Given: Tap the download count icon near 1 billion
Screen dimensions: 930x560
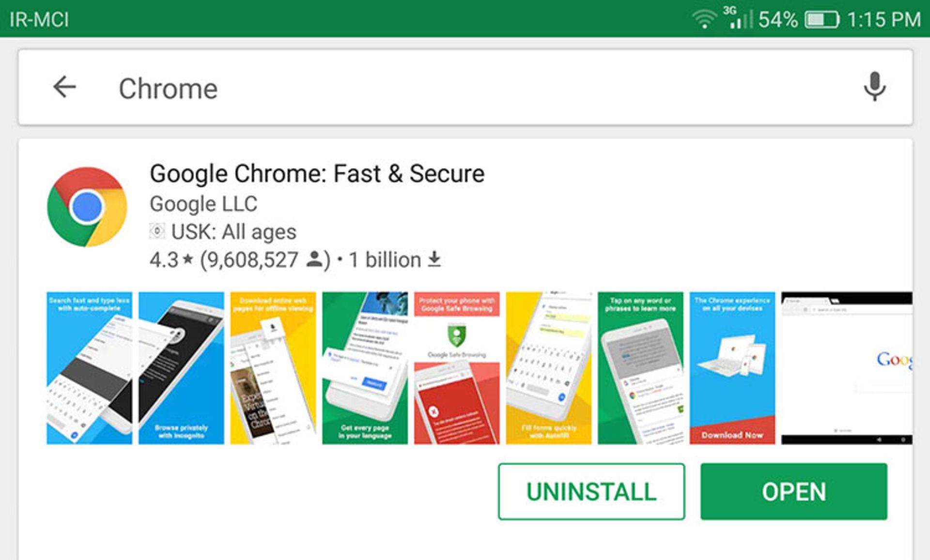Looking at the screenshot, I should click(434, 260).
